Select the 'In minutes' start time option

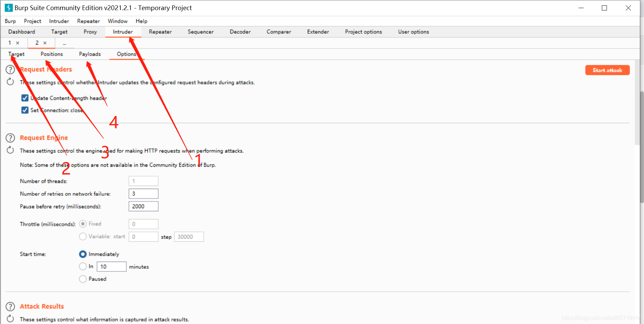83,266
